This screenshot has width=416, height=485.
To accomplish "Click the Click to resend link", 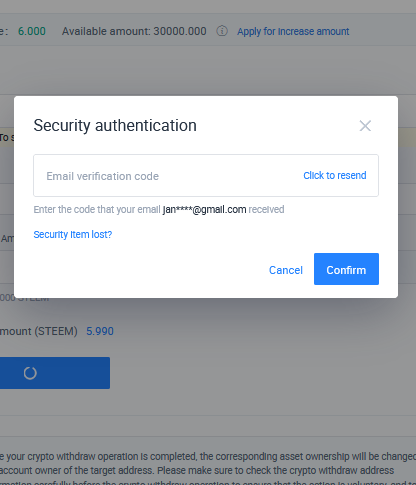I will tap(335, 175).
